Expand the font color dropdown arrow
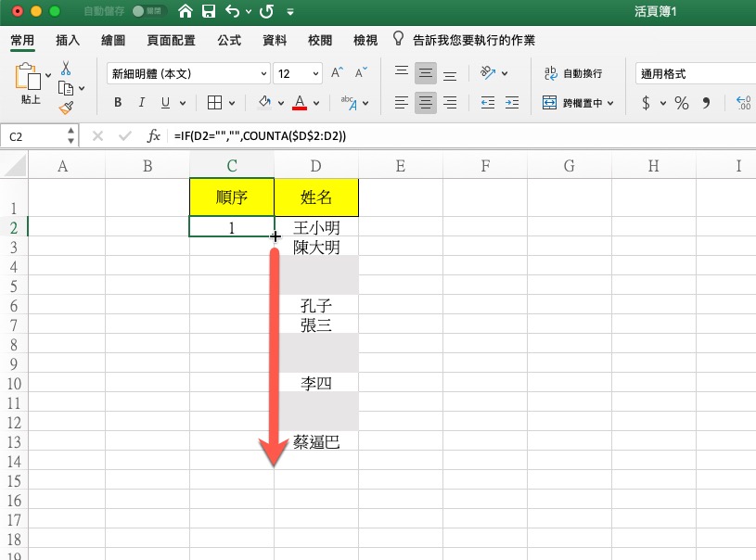Image resolution: width=756 pixels, height=560 pixels. click(316, 103)
